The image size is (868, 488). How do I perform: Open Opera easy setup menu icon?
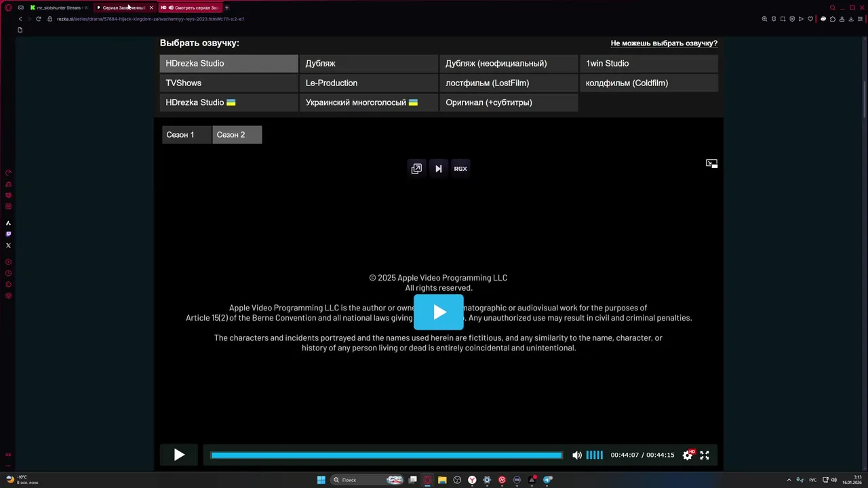click(x=860, y=19)
